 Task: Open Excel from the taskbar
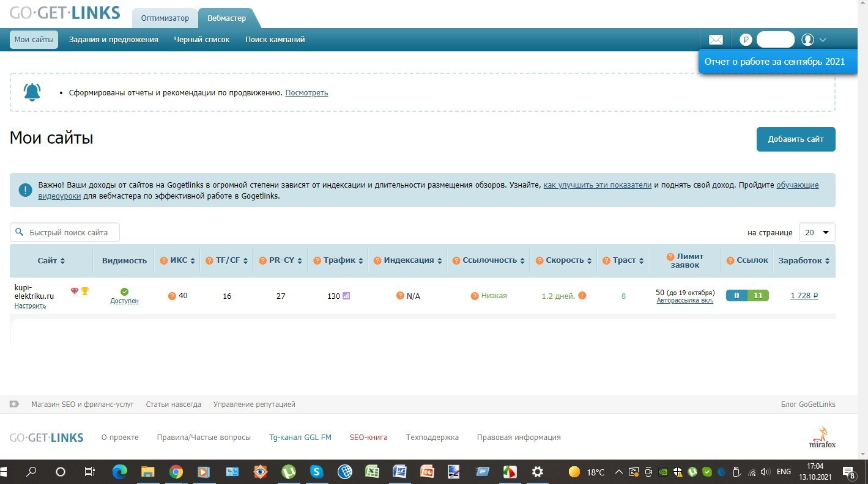372,472
